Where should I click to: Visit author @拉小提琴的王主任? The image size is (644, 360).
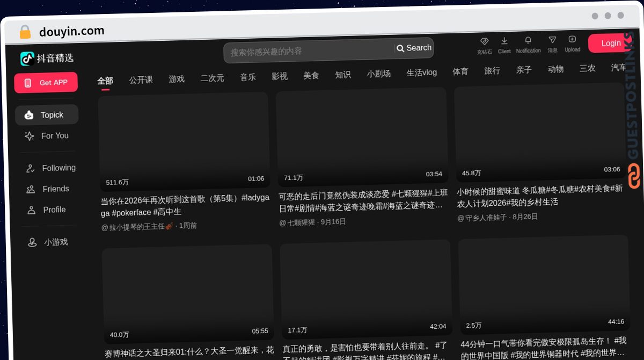click(137, 227)
